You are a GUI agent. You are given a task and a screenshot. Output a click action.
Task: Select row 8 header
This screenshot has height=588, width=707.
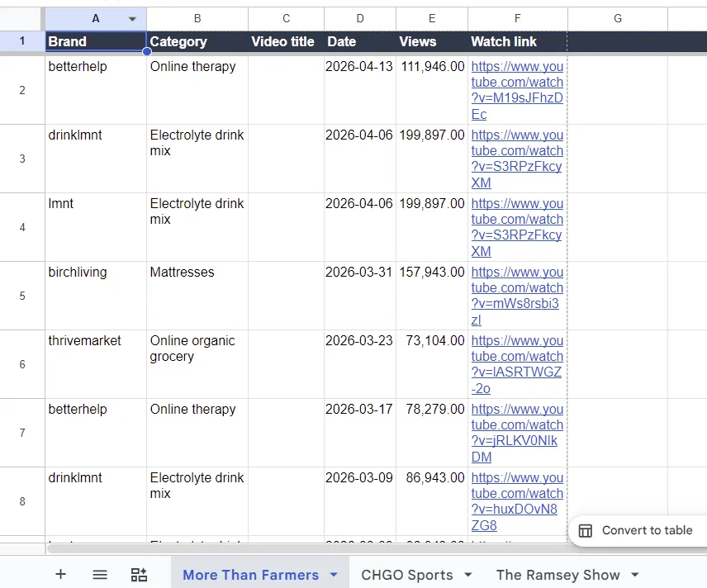coord(22,501)
